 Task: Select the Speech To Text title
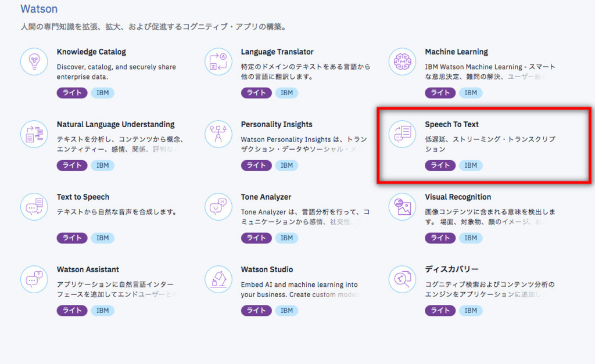pyautogui.click(x=451, y=124)
